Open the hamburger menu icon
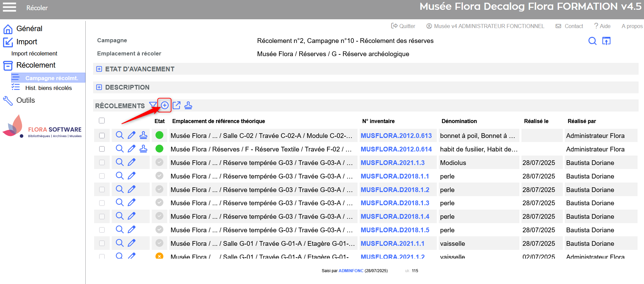644x284 pixels. pyautogui.click(x=9, y=7)
